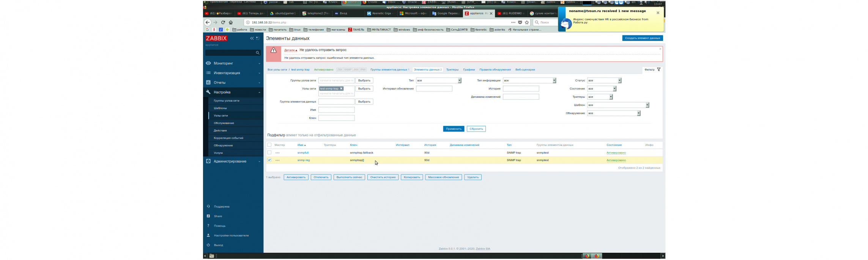868x260 pixels.
Task: Open the Статус dropdown
Action: click(x=604, y=80)
